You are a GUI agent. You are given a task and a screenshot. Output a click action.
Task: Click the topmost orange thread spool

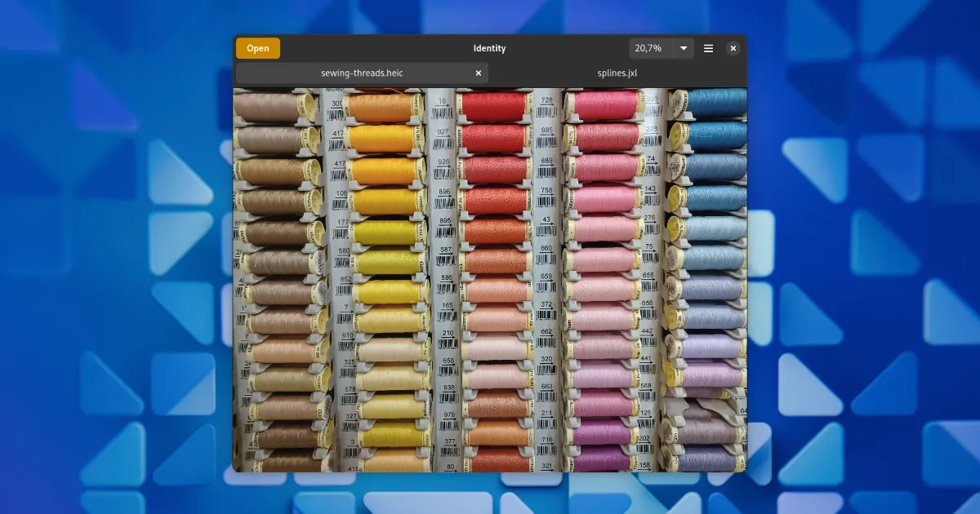(x=382, y=108)
